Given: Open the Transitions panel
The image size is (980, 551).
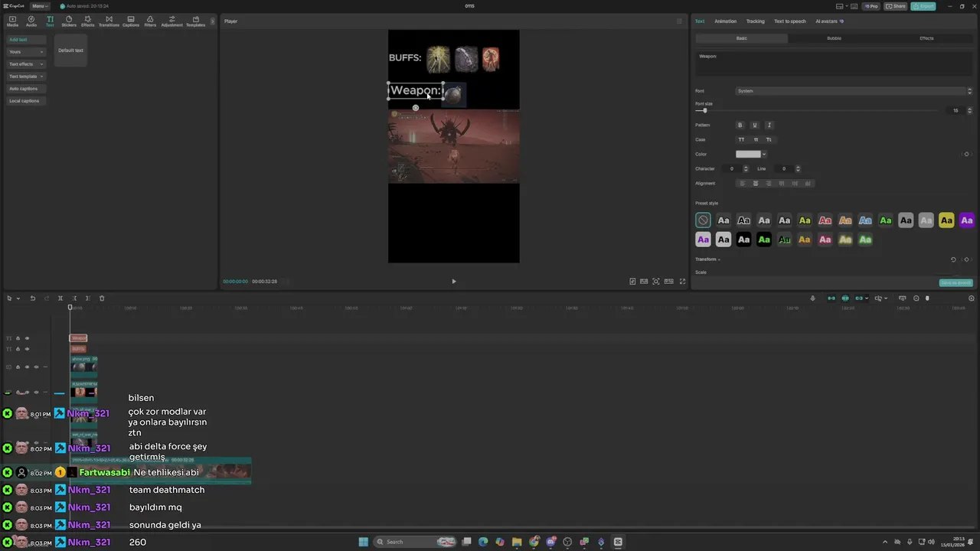Looking at the screenshot, I should click(x=109, y=21).
